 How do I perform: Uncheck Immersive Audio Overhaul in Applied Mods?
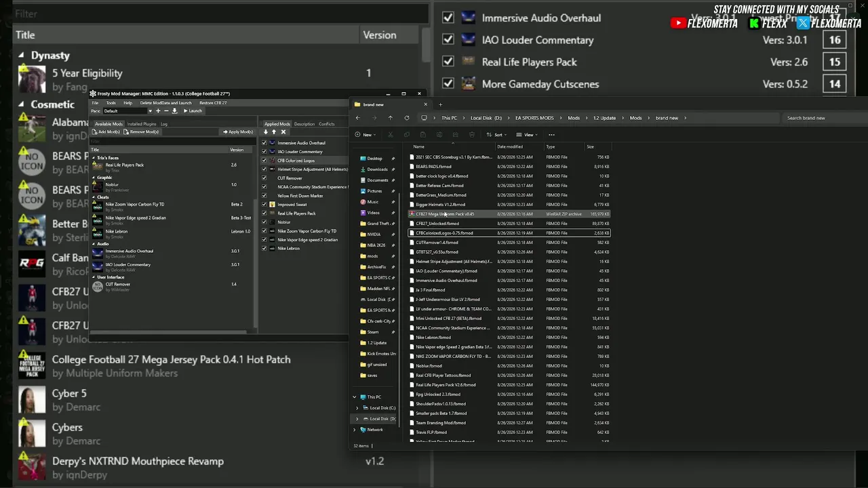[264, 143]
